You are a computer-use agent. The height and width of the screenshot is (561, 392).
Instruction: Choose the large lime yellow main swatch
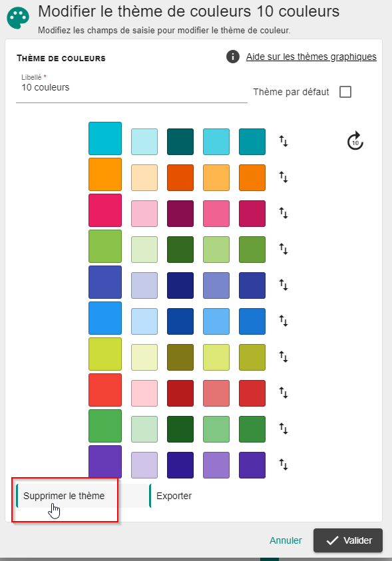pos(105,354)
